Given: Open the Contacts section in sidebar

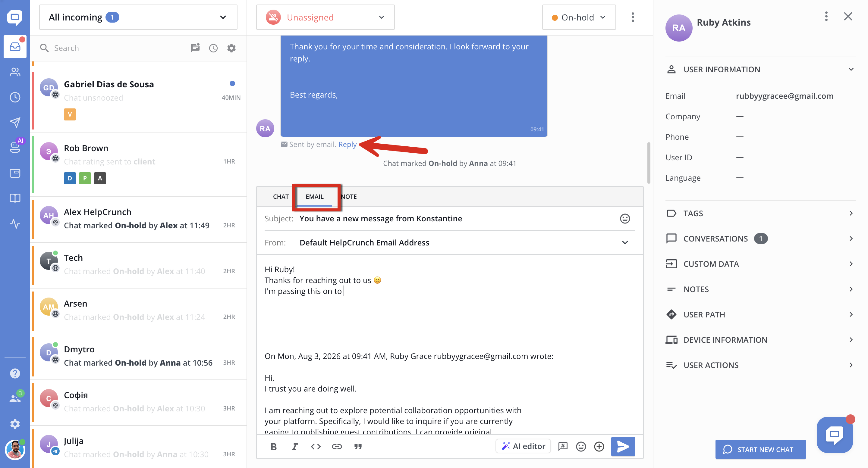Looking at the screenshot, I should point(15,72).
